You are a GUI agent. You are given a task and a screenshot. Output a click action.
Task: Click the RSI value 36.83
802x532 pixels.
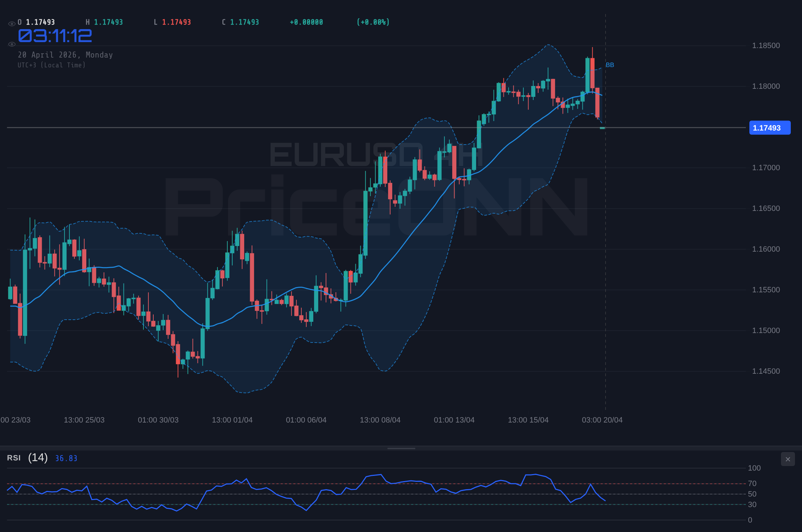tap(66, 458)
